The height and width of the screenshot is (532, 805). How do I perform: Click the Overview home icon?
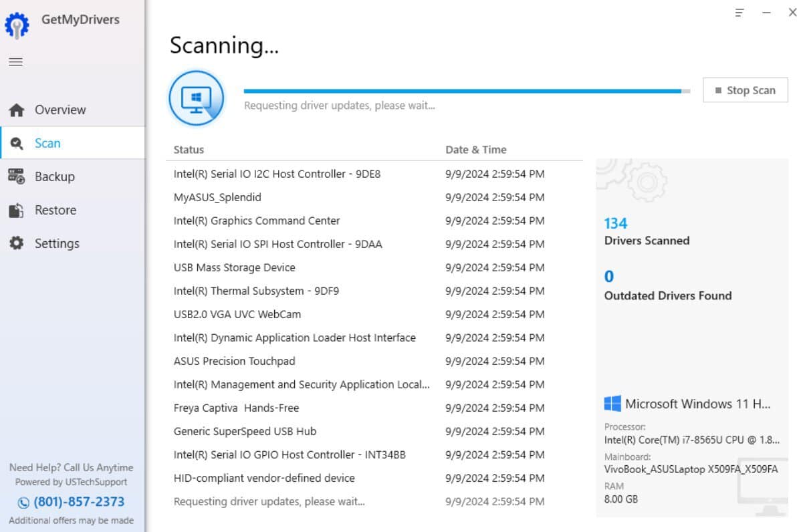(x=17, y=110)
